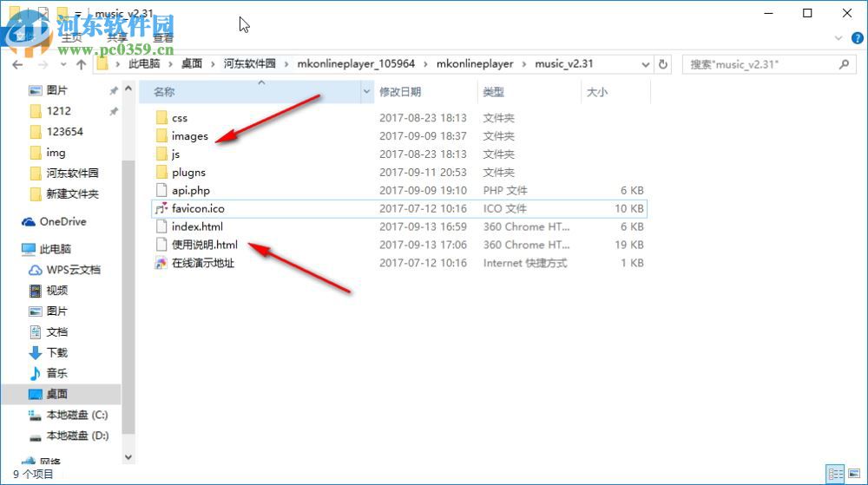Open the 查看 ribbon tab
The height and width of the screenshot is (485, 868).
click(x=163, y=38)
